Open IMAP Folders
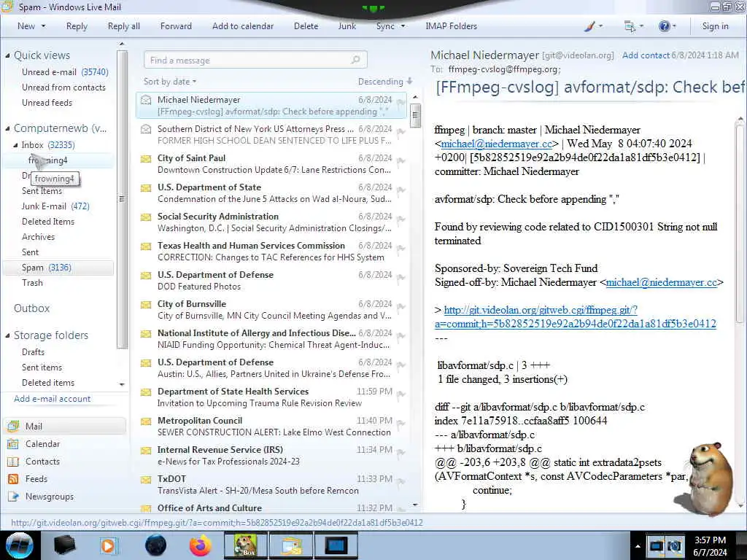747x560 pixels. point(451,26)
